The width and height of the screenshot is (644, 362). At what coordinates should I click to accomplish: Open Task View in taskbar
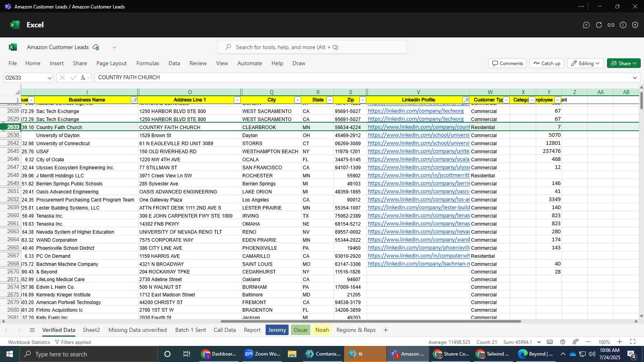(187, 354)
